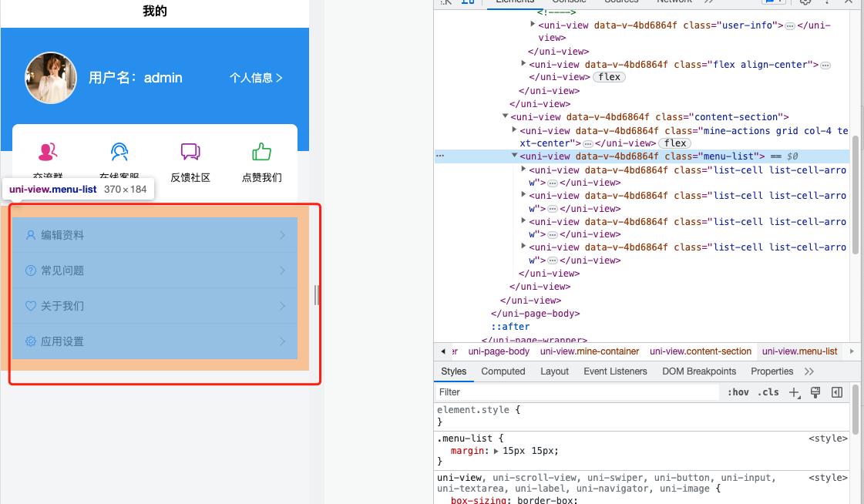
Task: Open the Event Listeners tab
Action: point(615,371)
